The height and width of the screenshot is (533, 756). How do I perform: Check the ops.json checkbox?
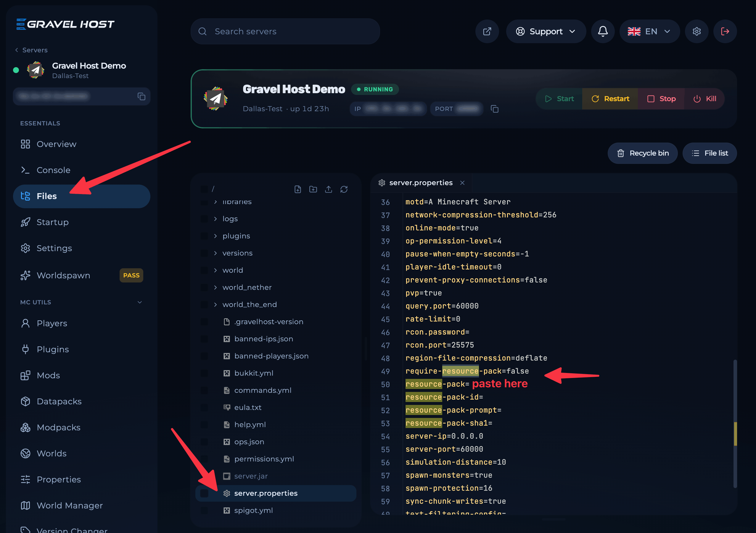pos(204,442)
